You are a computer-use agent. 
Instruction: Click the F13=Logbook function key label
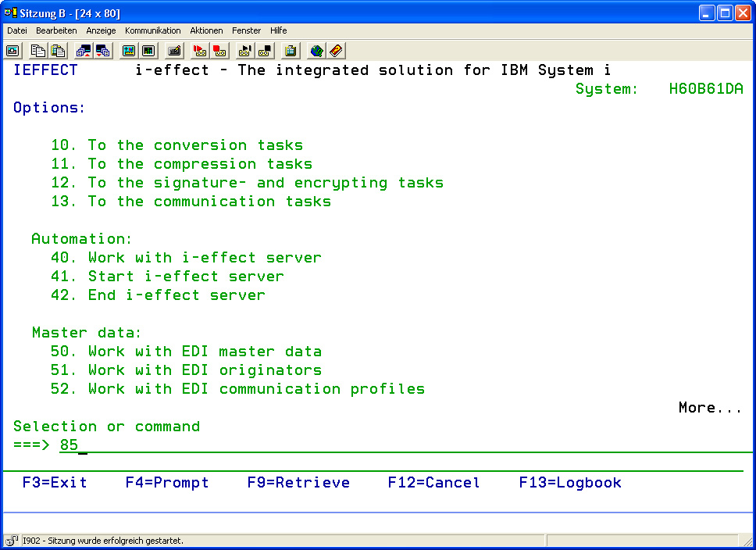(x=570, y=483)
